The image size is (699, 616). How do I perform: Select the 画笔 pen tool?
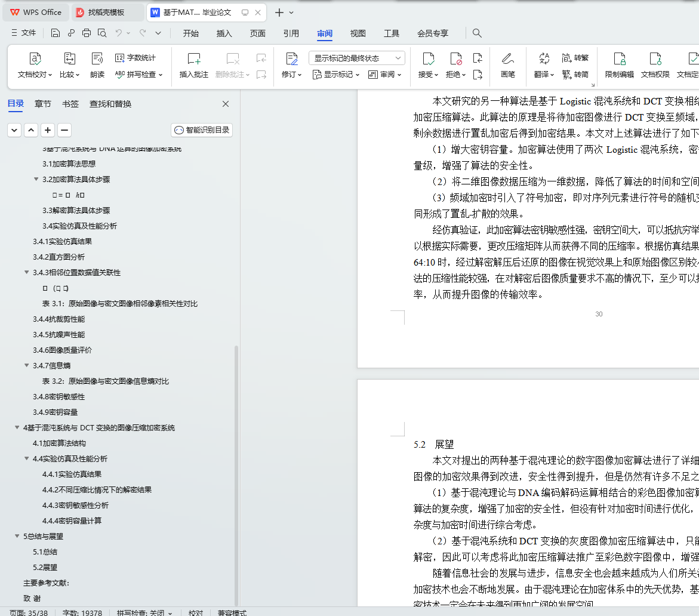[x=508, y=65]
